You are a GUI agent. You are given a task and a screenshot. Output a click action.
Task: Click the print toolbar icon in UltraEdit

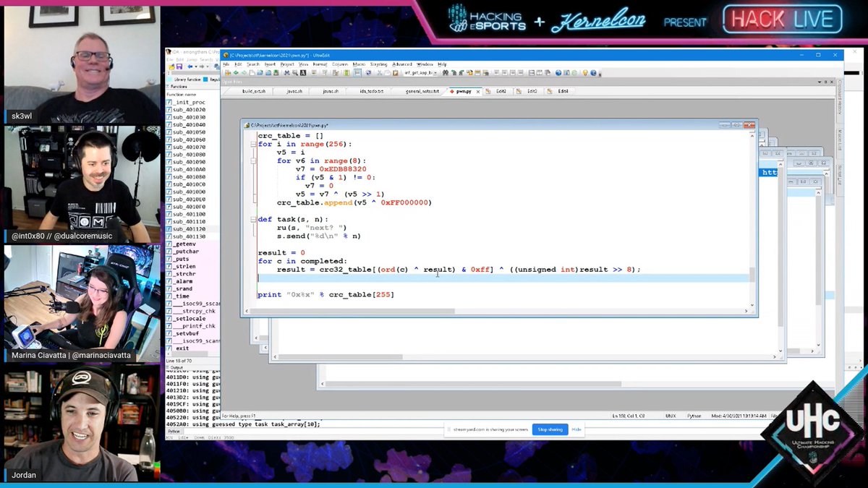click(x=287, y=72)
